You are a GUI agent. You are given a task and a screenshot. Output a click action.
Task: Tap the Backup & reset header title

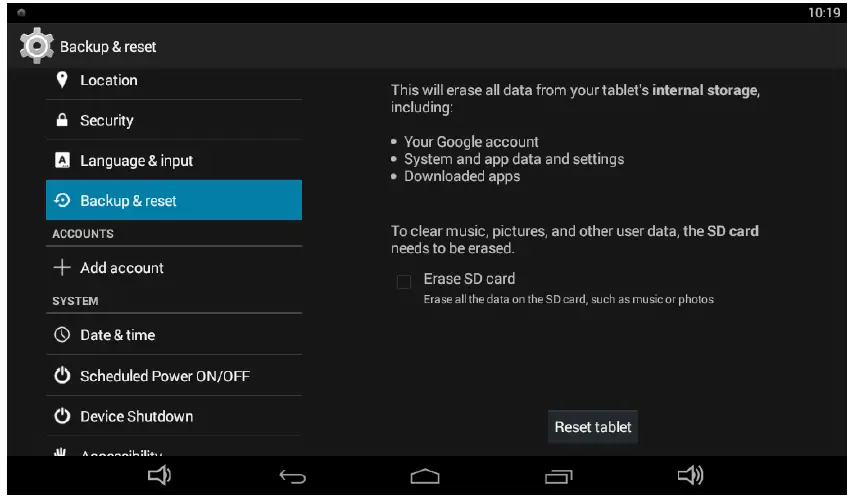(108, 47)
